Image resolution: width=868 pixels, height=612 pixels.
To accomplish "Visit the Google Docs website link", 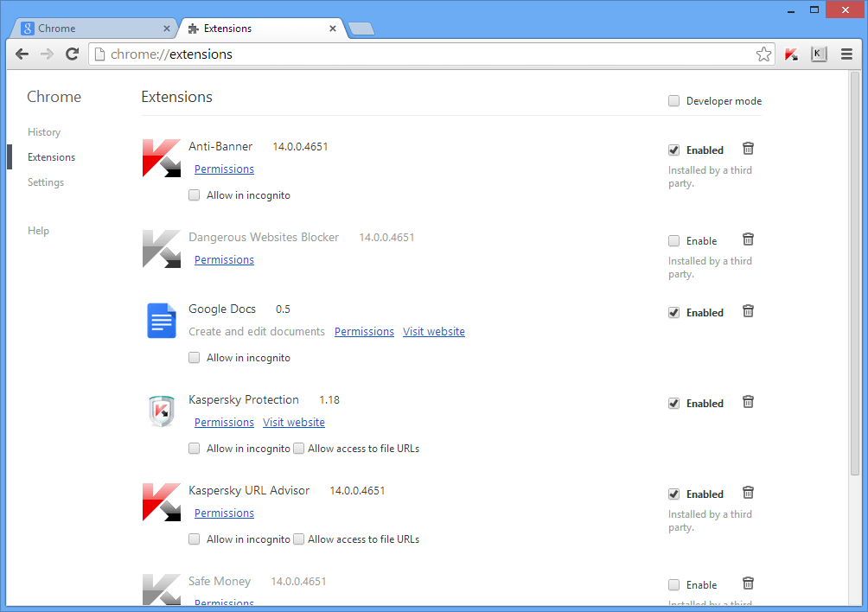I will (434, 331).
